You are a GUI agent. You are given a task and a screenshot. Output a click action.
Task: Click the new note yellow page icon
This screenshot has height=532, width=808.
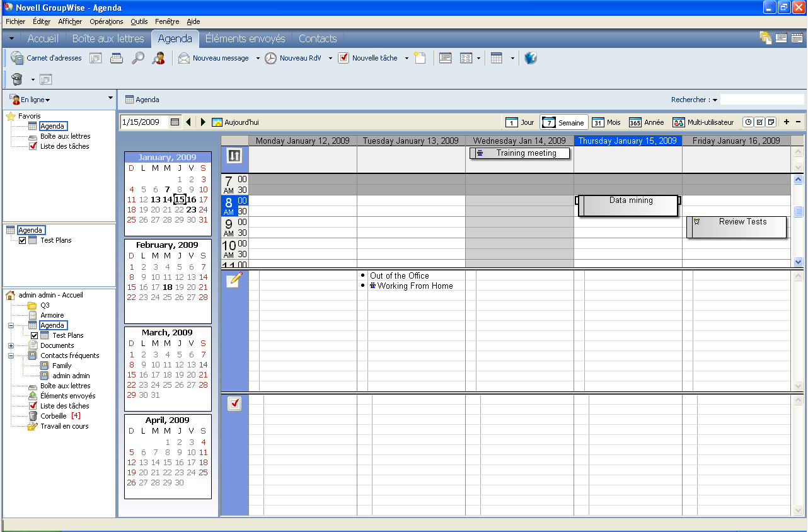click(420, 58)
